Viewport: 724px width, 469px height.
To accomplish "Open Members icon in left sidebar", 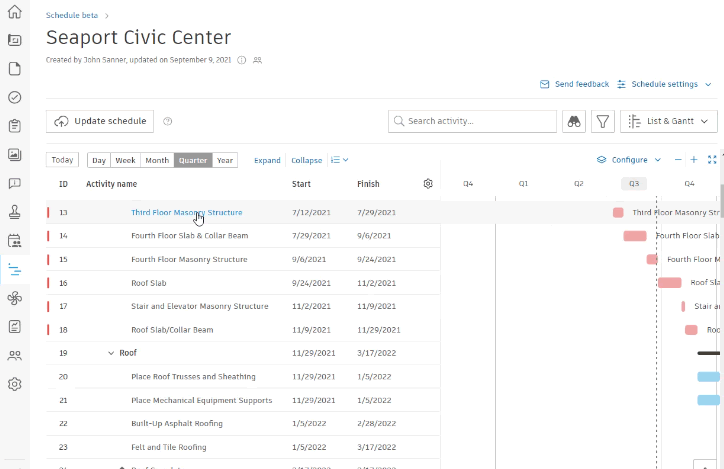I will (14, 355).
